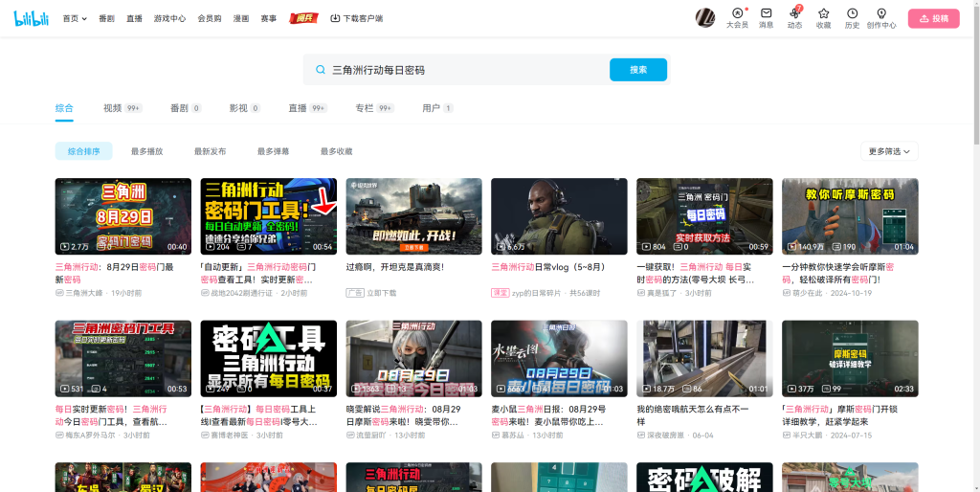
Task: Open title 过瘾啊,开坦克是真滴爽!
Action: click(x=395, y=267)
